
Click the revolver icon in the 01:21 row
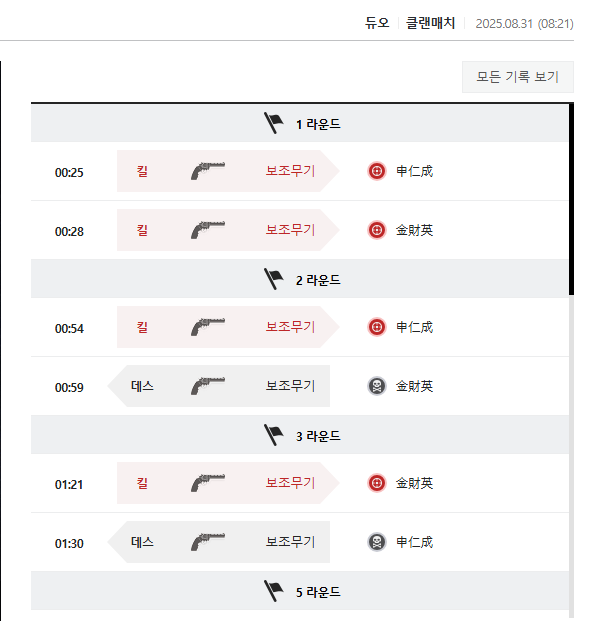[x=208, y=483]
